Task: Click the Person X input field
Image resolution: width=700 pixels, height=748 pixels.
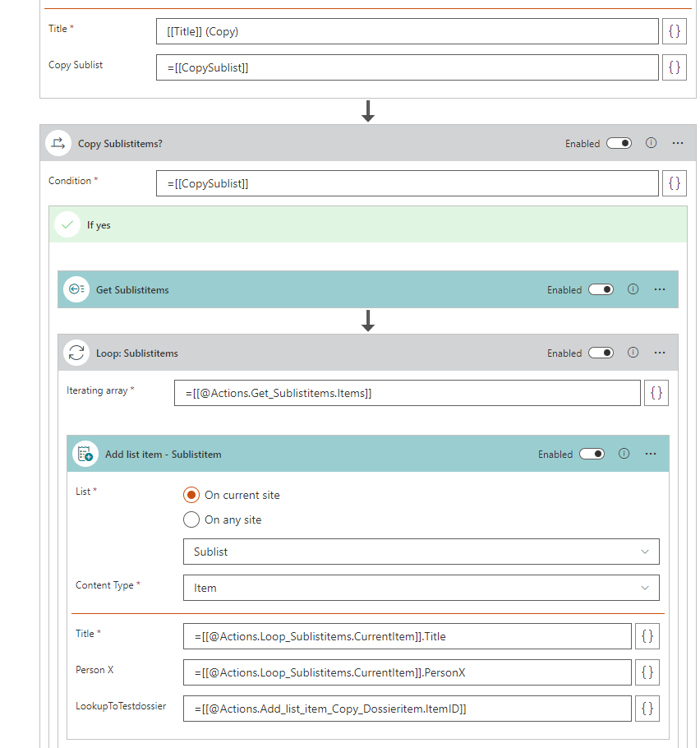Action: tap(407, 672)
